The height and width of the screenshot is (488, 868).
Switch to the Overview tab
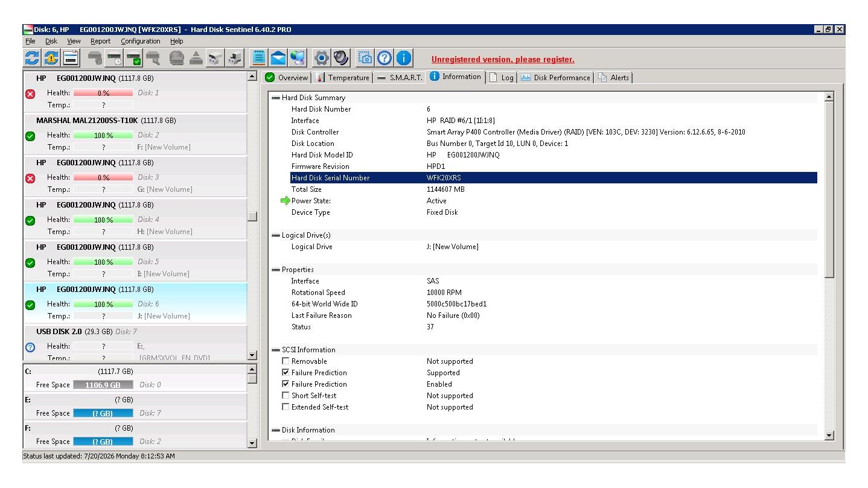pyautogui.click(x=287, y=77)
